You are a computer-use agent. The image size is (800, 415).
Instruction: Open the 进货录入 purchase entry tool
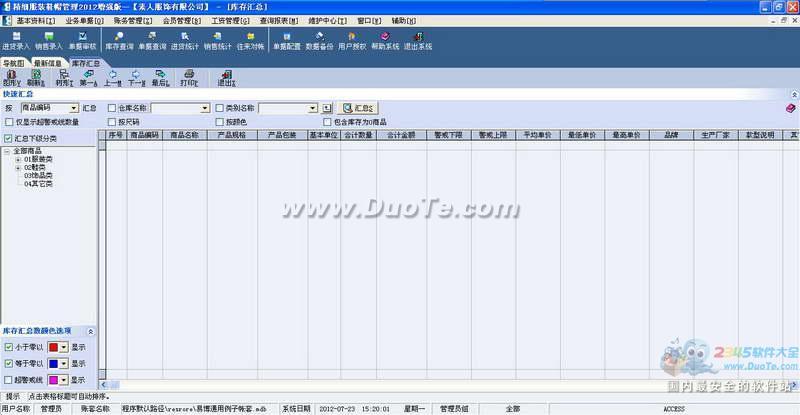(x=15, y=41)
